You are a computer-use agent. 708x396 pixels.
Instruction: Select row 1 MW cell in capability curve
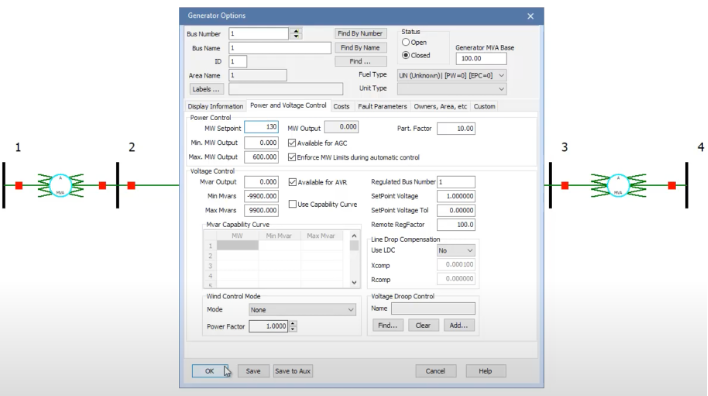(238, 246)
